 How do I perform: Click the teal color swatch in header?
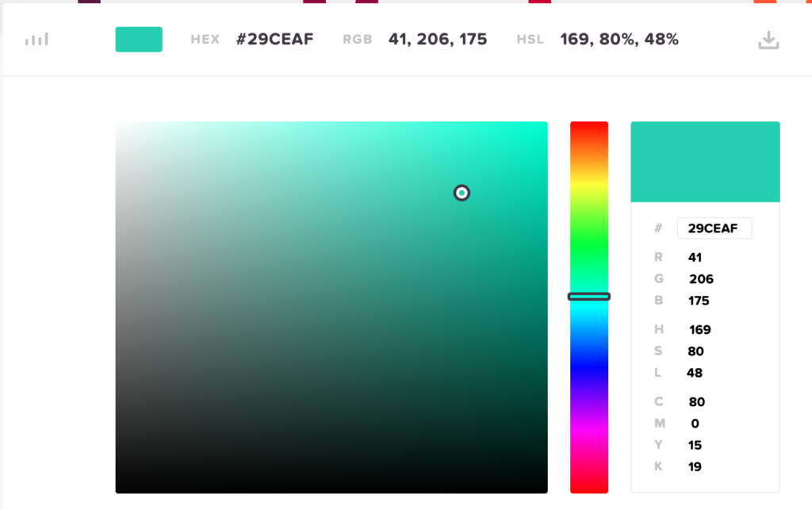click(139, 40)
